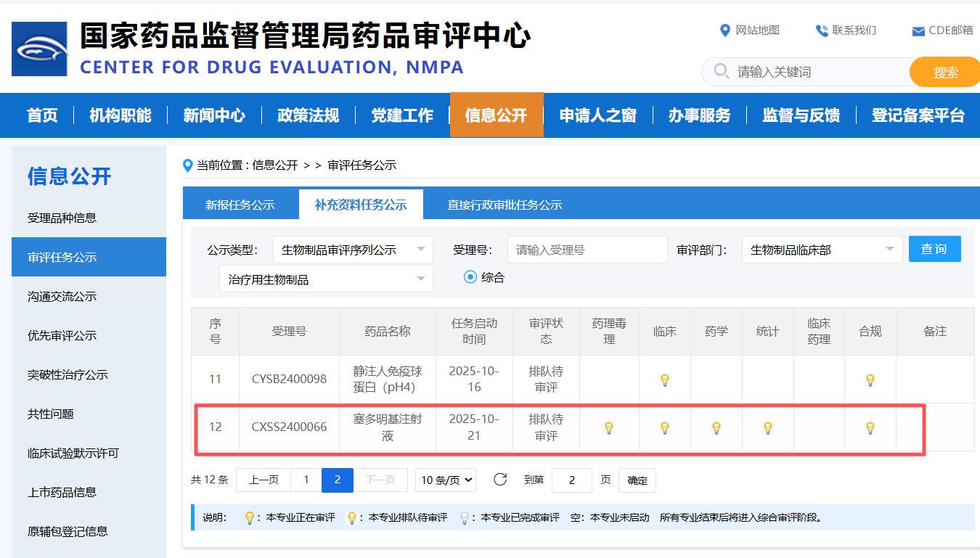Viewport: 980px width, 558px height.
Task: Focus the 受理号 input field
Action: [x=587, y=250]
